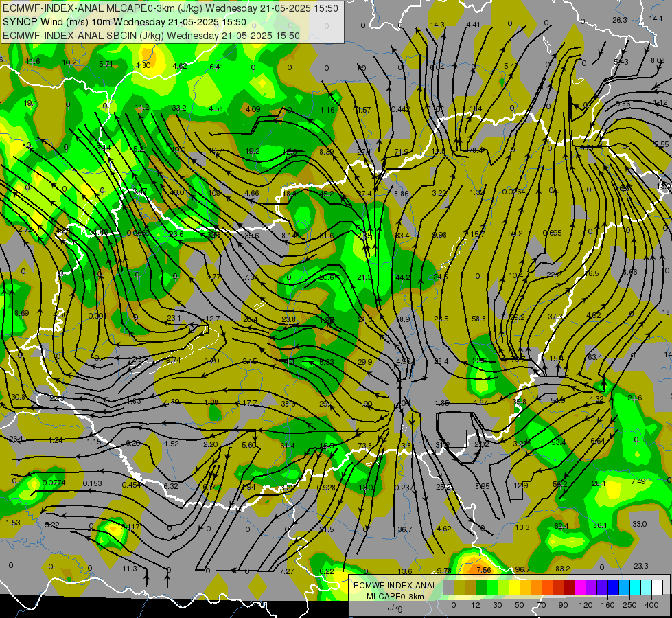Click the map value 11.6

point(32,61)
